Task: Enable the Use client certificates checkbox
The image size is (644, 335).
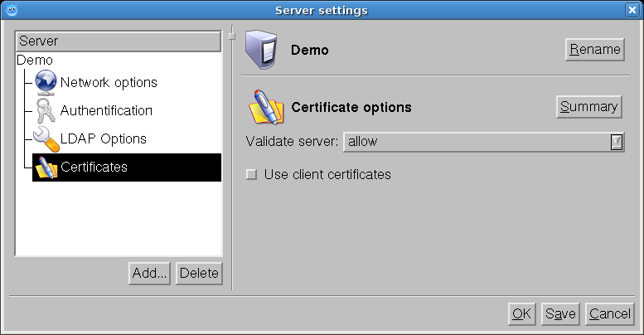Action: pyautogui.click(x=251, y=175)
